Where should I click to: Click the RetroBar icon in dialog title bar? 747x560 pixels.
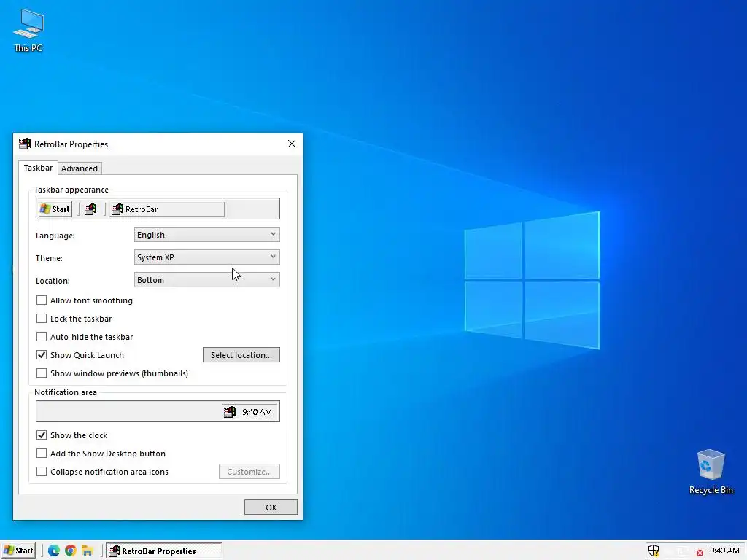[x=24, y=144]
